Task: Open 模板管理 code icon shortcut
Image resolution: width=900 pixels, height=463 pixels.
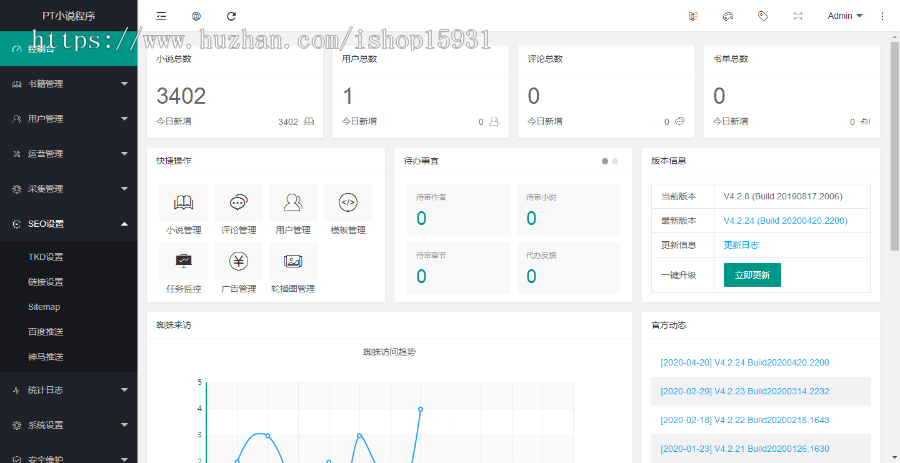Action: (348, 203)
